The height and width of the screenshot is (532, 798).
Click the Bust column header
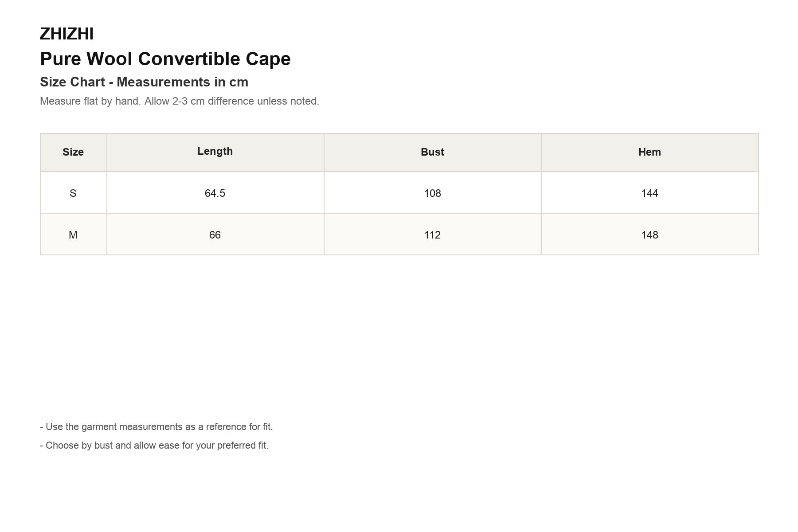(432, 152)
